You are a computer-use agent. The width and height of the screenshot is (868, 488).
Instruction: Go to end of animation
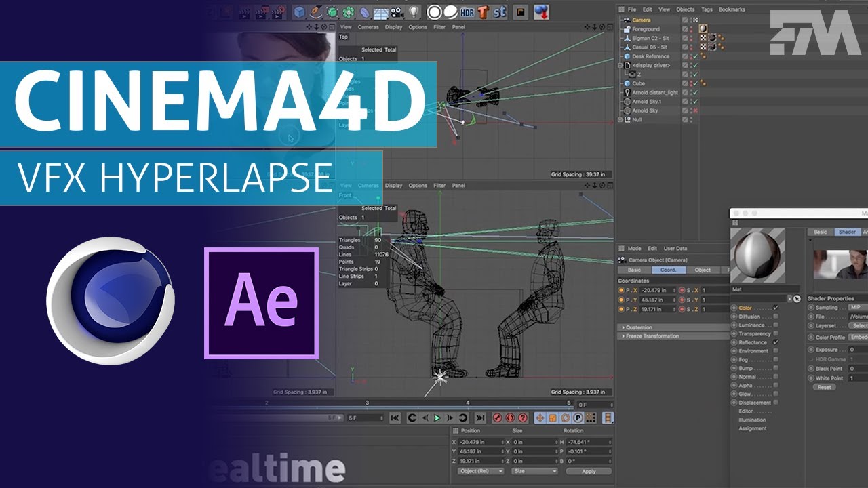tap(481, 418)
